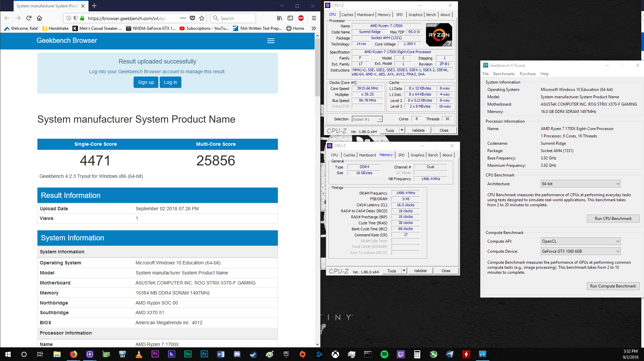Click Run Compute Benchmark button
Viewport: 644px width, 361px height.
click(613, 286)
